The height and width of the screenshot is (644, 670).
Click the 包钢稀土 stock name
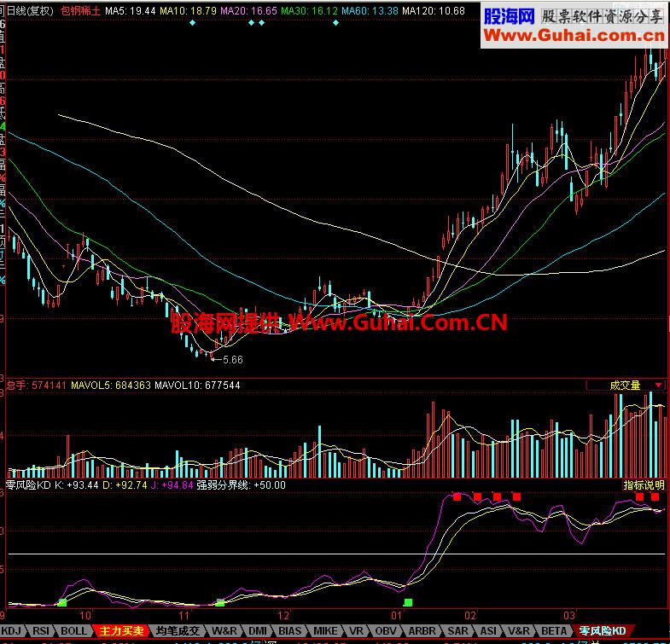point(80,11)
